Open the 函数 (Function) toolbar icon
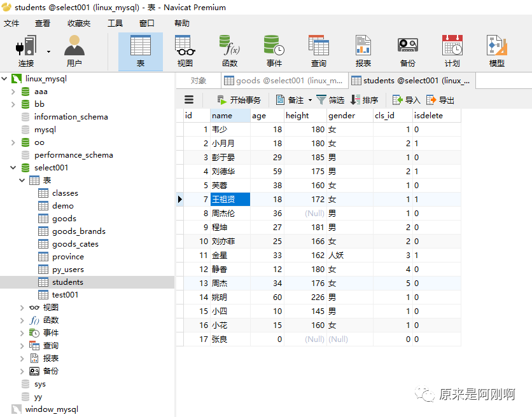 tap(230, 51)
